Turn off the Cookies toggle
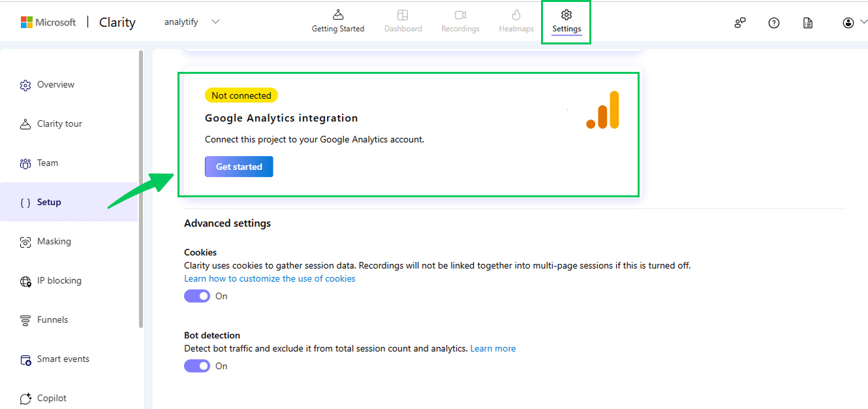 point(197,296)
